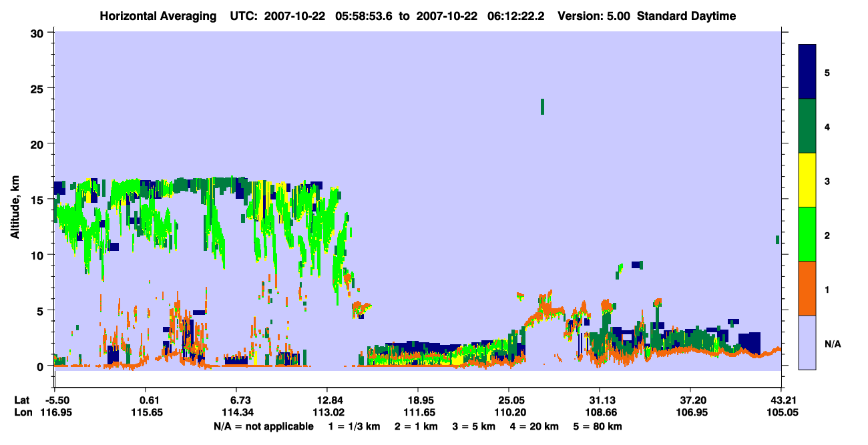The image size is (868, 445).
Task: Click the 'Lon' axis row label
Action: tap(23, 412)
